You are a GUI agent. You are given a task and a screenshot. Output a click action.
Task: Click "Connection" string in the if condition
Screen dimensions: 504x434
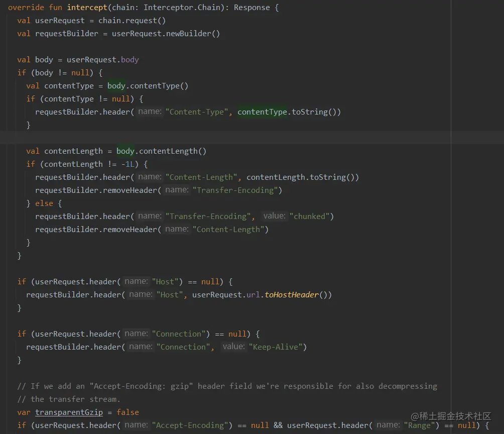(x=178, y=334)
